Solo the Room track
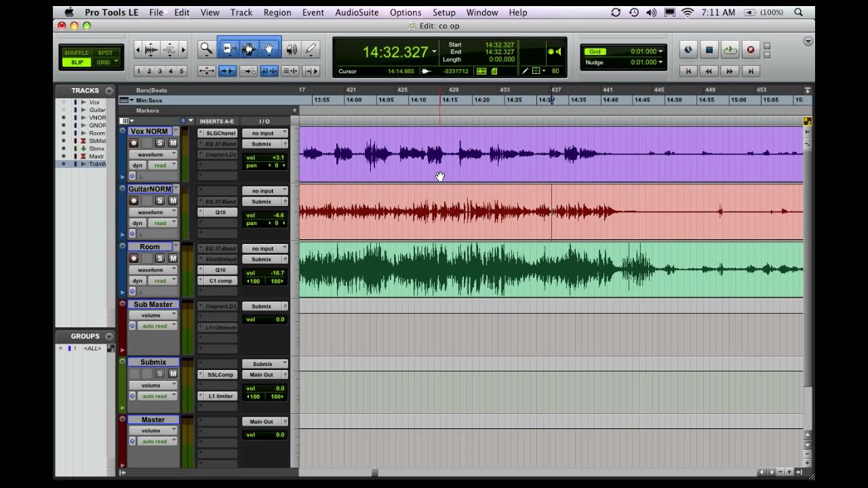Screen dimensions: 868x488 coord(160,258)
